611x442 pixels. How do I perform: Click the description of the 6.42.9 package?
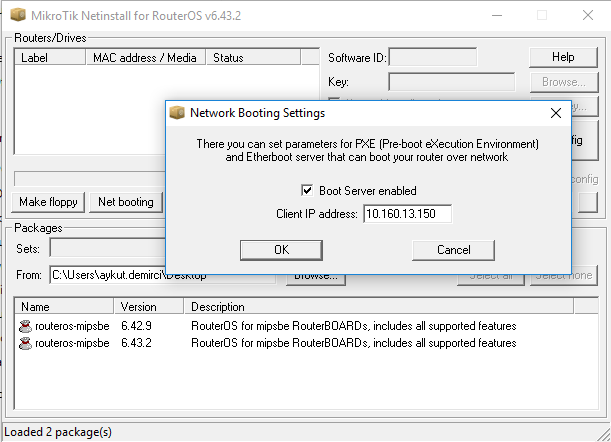tap(353, 326)
